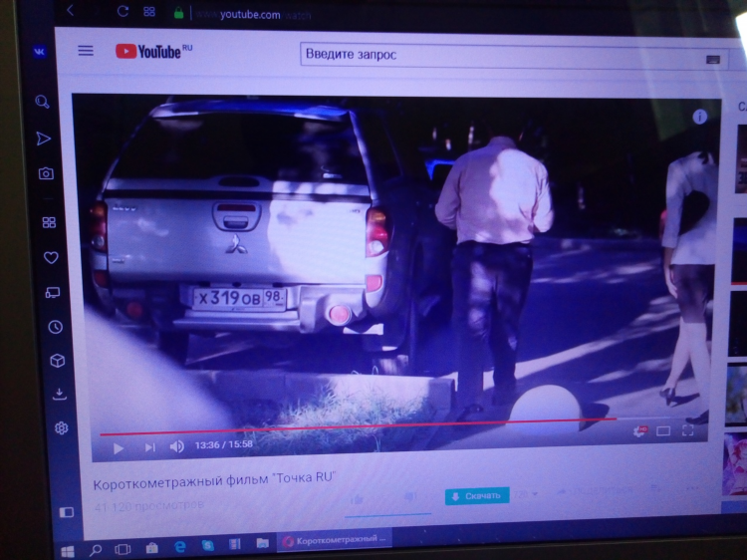The image size is (747, 560).
Task: Open the on-screen keyboard icon in search box
Action: coord(713,60)
